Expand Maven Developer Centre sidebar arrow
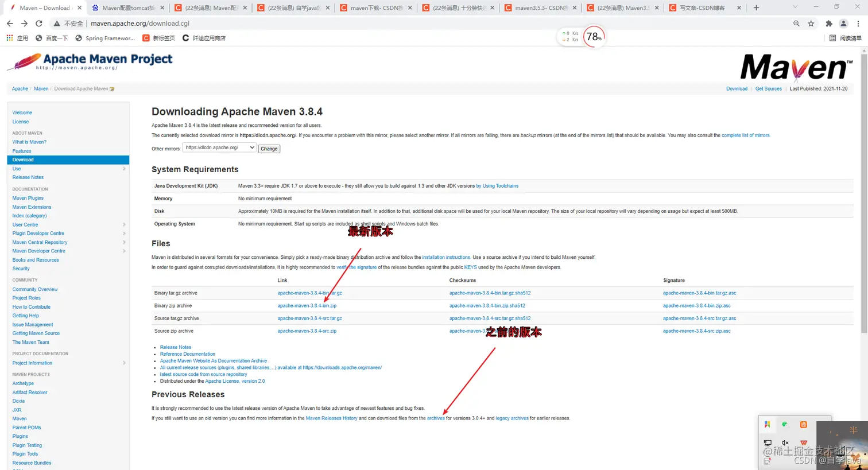 coord(124,251)
